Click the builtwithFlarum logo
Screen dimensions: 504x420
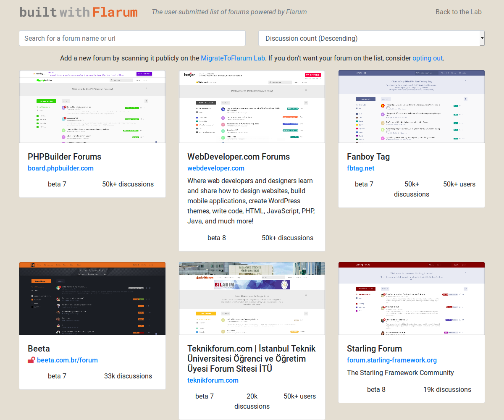point(78,12)
